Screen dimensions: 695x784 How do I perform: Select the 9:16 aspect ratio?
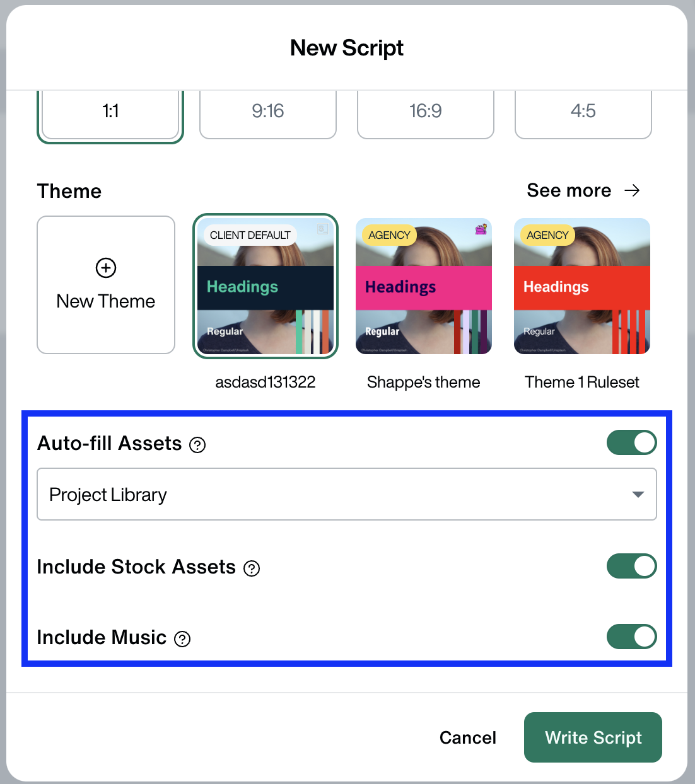pos(268,112)
